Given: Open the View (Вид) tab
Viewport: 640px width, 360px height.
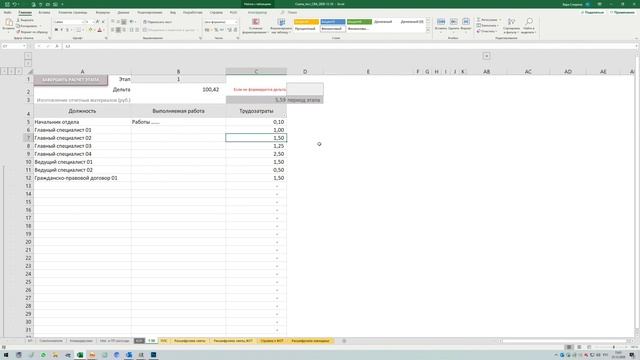Looking at the screenshot, I should click(173, 12).
